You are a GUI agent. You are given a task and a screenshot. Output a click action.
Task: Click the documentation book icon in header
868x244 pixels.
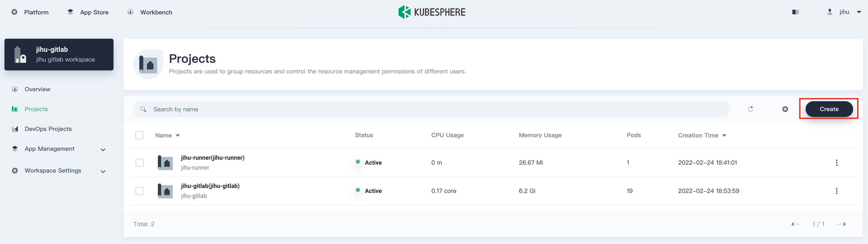(x=795, y=12)
